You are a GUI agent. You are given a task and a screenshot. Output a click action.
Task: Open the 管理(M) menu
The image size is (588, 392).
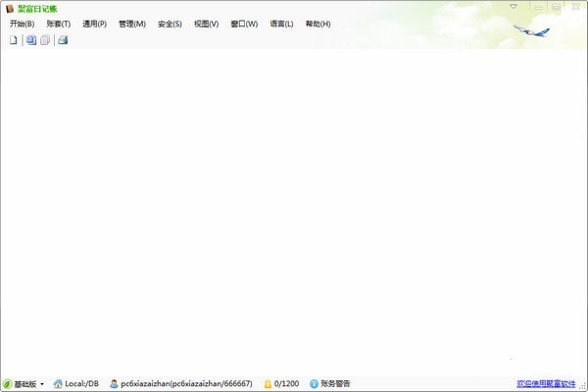pos(132,24)
